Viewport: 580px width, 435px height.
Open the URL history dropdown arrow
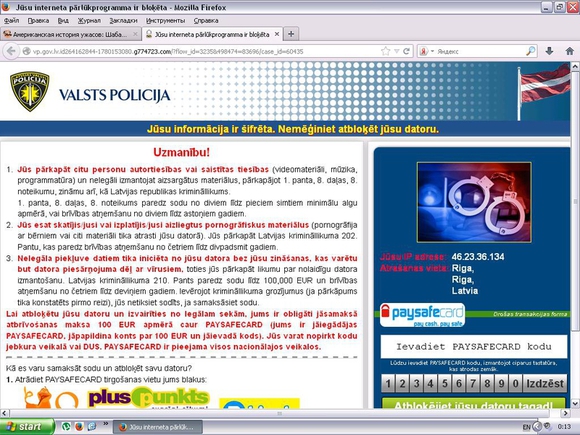(397, 51)
